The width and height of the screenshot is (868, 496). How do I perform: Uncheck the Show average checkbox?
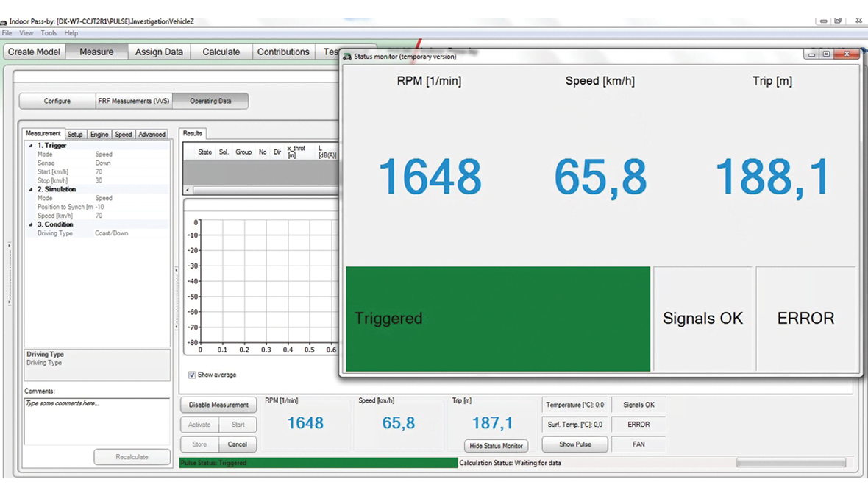pyautogui.click(x=192, y=375)
